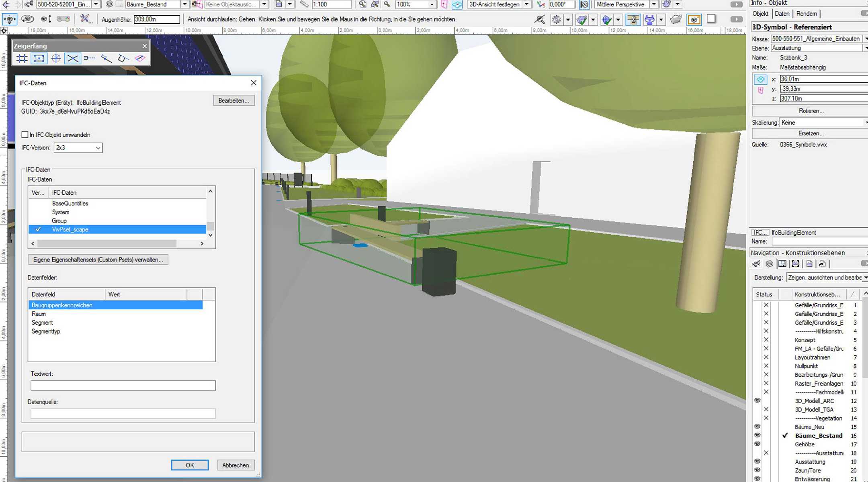The width and height of the screenshot is (868, 482).
Task: Select grid snapping icon in Zeigerfang palette
Action: point(22,59)
